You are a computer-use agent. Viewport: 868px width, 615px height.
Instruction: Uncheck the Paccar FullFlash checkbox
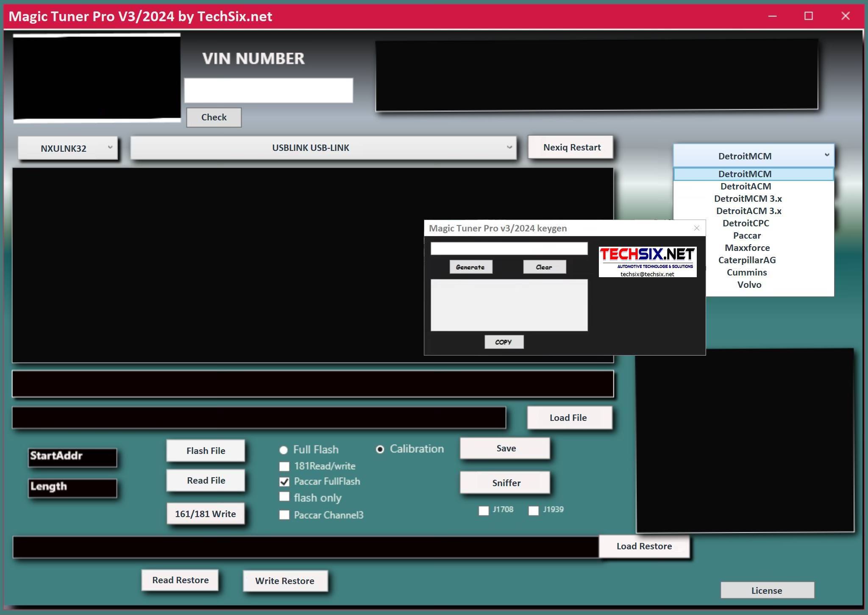coord(284,481)
